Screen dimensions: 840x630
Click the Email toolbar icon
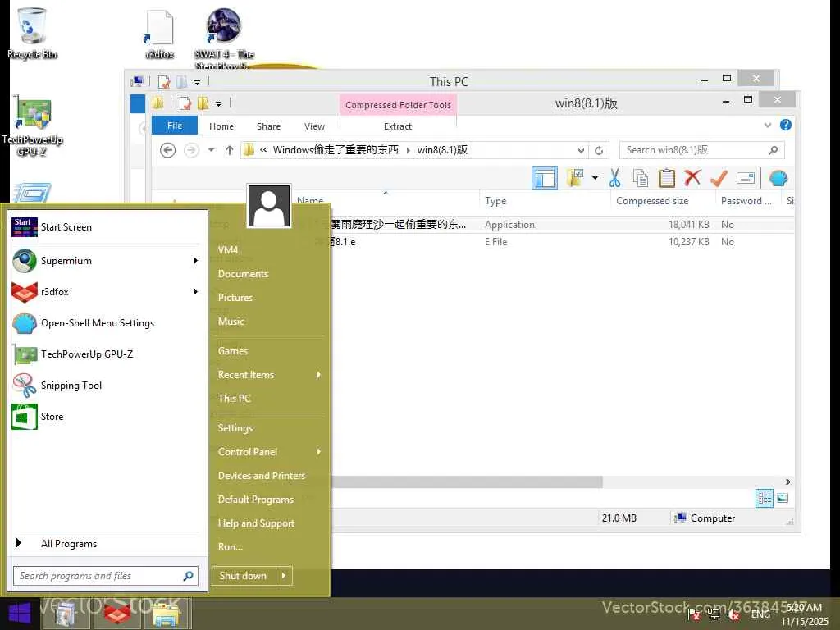[x=745, y=178]
